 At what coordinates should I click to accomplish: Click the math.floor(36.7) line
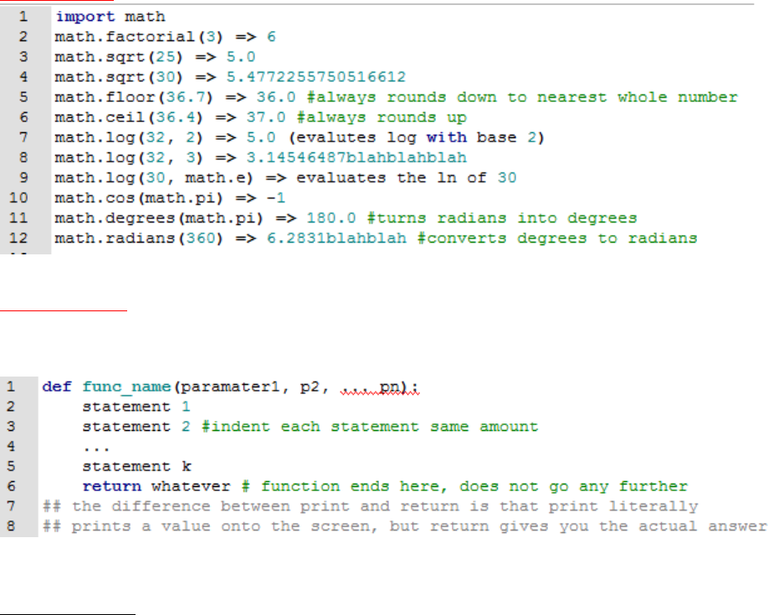(396, 97)
